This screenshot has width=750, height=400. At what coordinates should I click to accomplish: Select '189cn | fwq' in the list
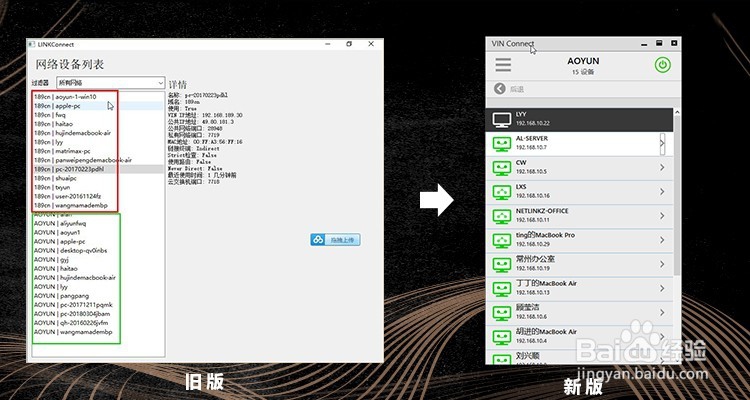tap(50, 115)
